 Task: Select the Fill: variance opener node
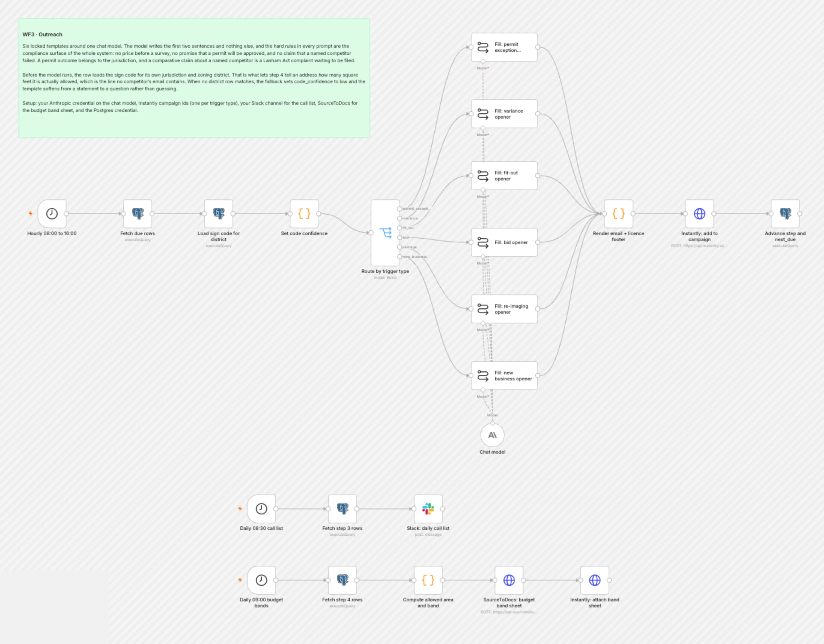tap(504, 113)
